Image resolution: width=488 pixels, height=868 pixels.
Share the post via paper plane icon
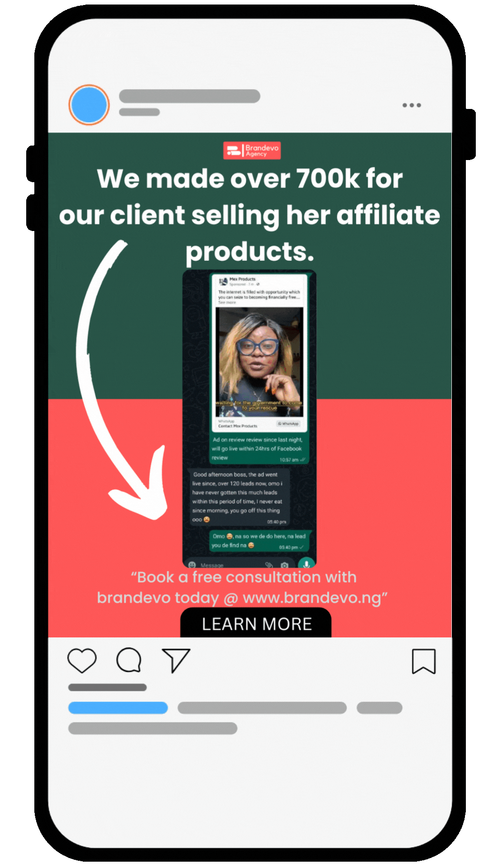(x=176, y=660)
